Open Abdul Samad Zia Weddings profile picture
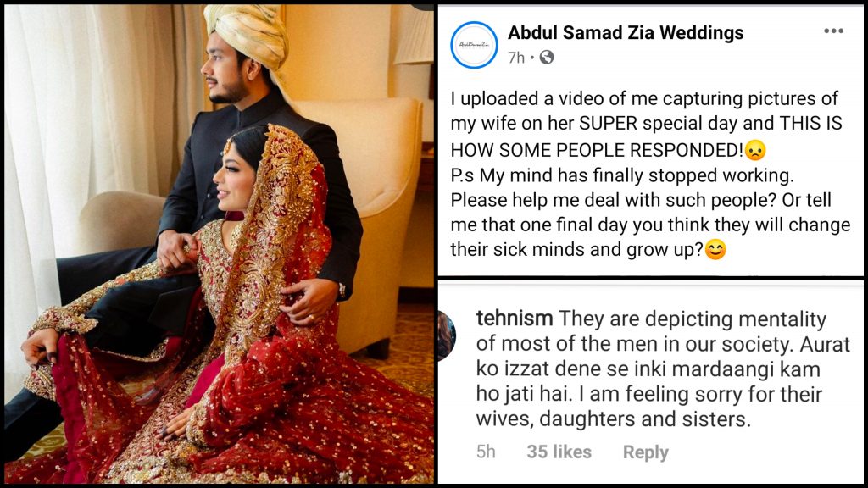 [475, 45]
